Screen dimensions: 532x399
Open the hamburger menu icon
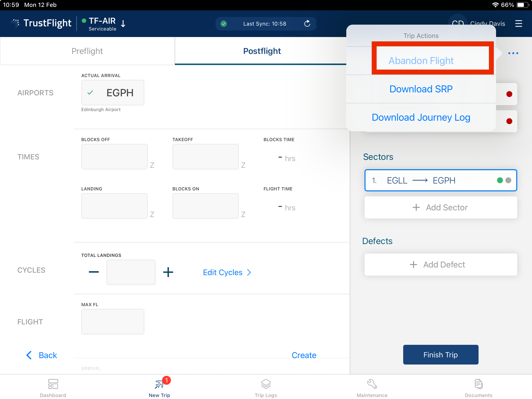518,24
